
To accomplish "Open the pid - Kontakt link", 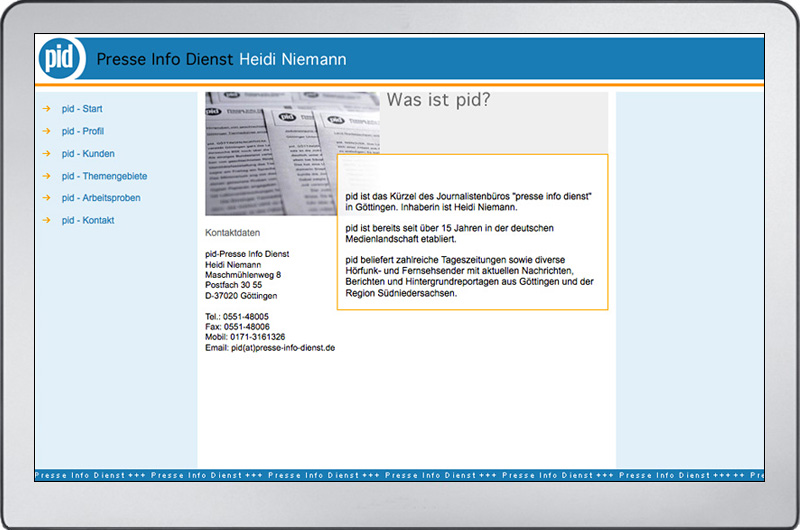I will (88, 220).
